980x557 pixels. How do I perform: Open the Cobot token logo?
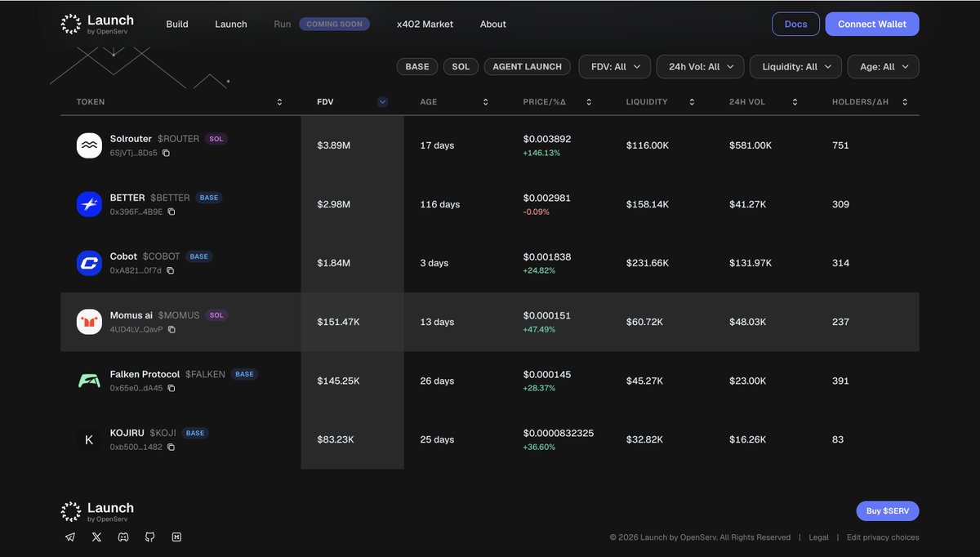coord(89,263)
